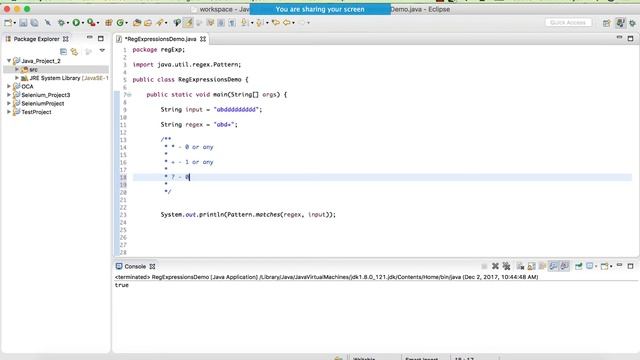Collapse the Java_Project_2 tree node
The height and width of the screenshot is (360, 640).
point(9,60)
